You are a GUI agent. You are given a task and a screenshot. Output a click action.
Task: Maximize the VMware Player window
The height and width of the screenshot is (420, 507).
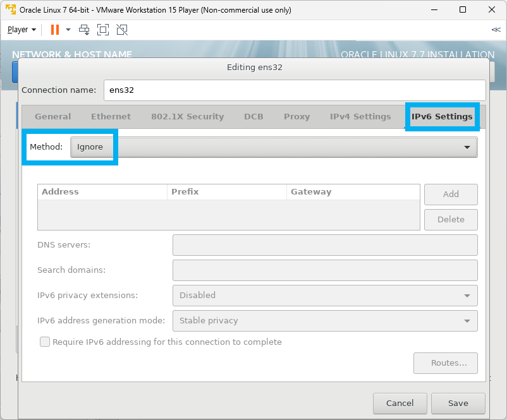tap(463, 9)
